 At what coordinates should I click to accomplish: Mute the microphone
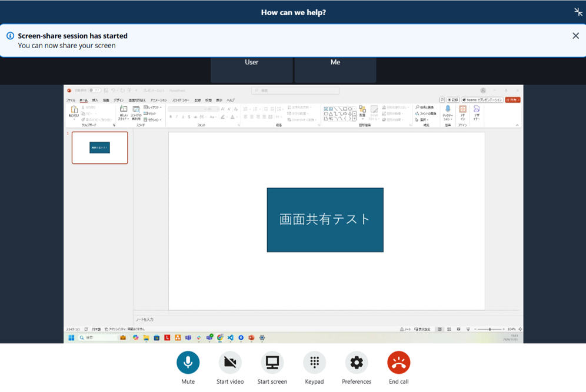click(188, 363)
